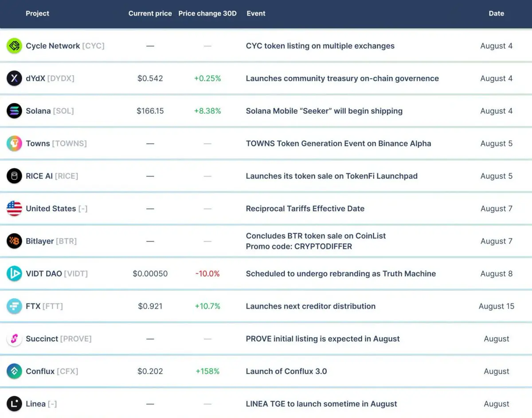Viewport: 532px width, 418px height.
Task: Click the +0.25% price change value
Action: point(207,79)
